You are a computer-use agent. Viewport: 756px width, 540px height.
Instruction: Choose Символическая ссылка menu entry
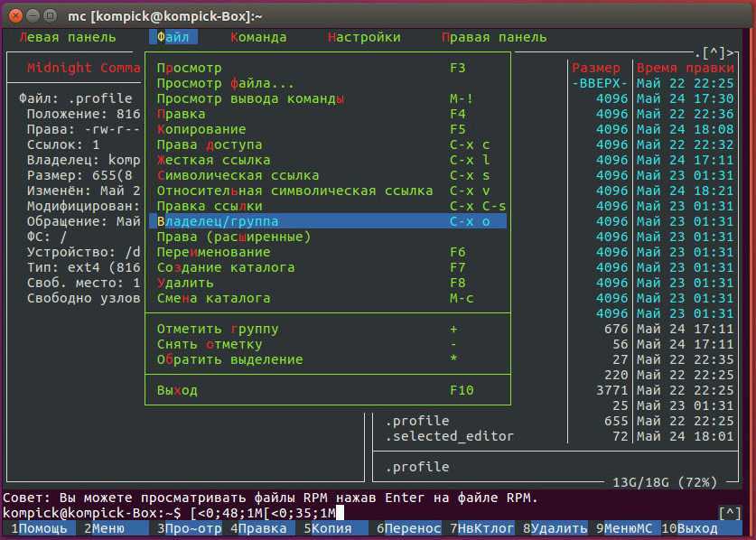point(238,175)
